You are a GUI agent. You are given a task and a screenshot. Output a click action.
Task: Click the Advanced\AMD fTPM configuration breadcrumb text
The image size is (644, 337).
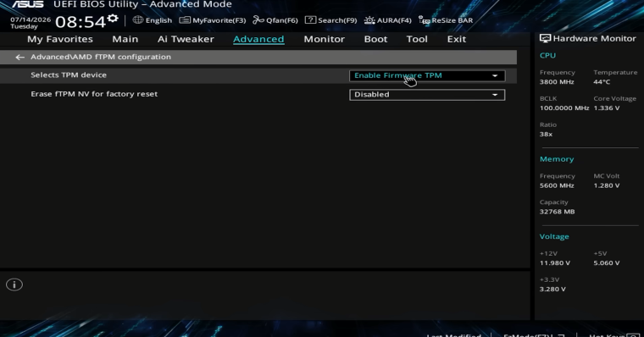tap(101, 57)
